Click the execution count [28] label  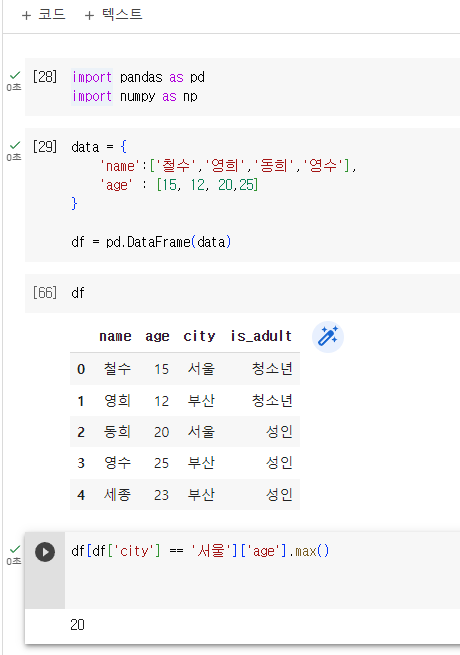point(45,77)
